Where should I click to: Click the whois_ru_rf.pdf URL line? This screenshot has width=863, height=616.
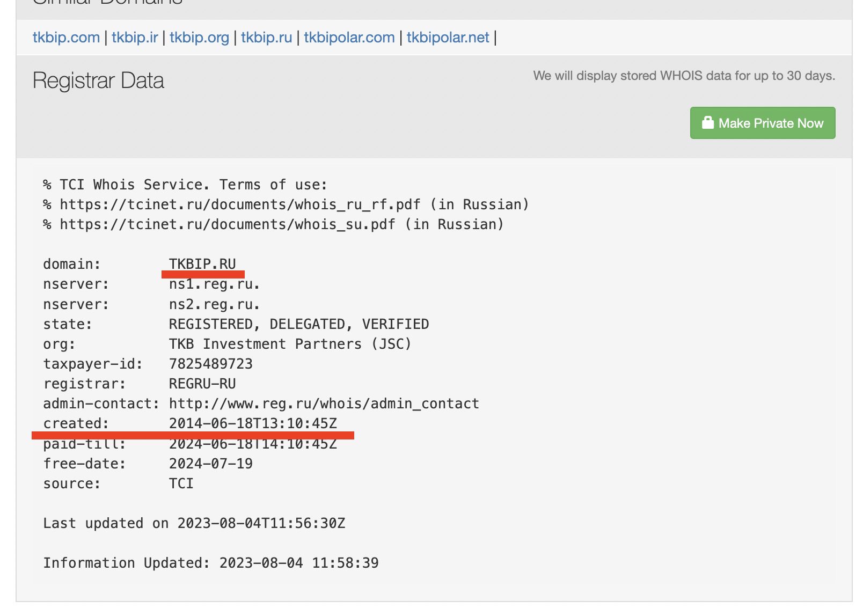tap(286, 204)
